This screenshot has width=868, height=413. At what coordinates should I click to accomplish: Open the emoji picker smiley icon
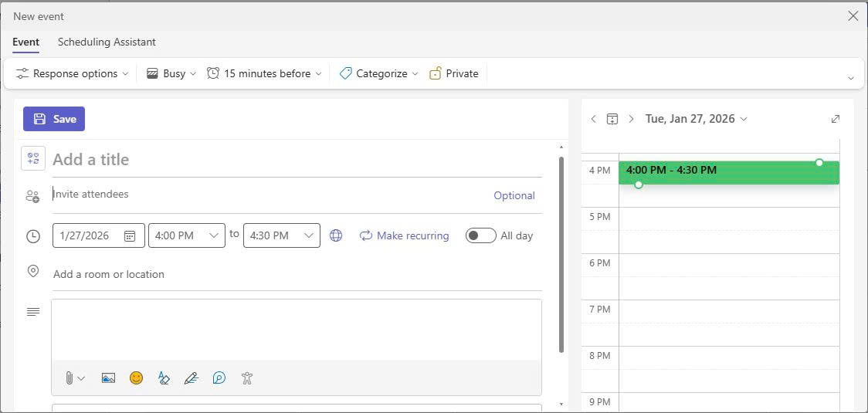(136, 378)
